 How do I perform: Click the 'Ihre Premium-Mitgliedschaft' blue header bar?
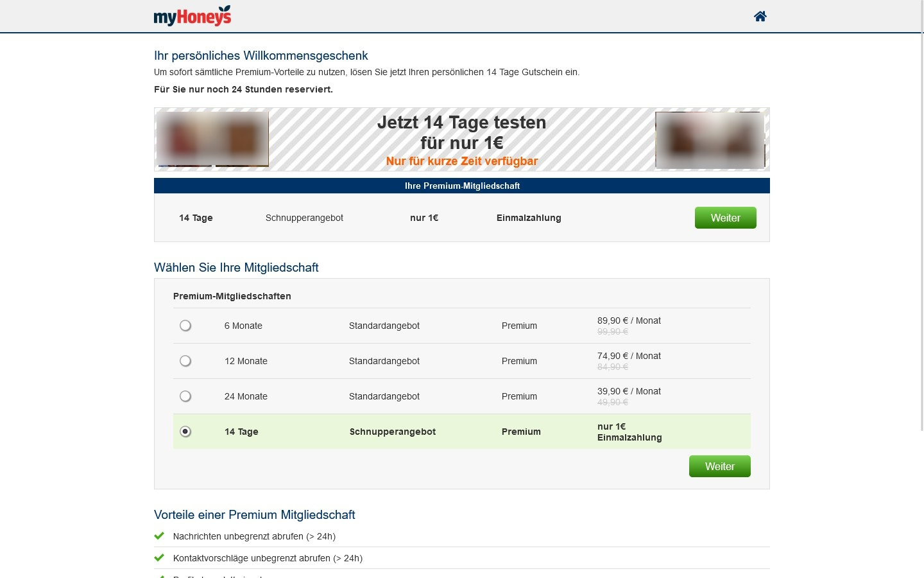tap(461, 186)
